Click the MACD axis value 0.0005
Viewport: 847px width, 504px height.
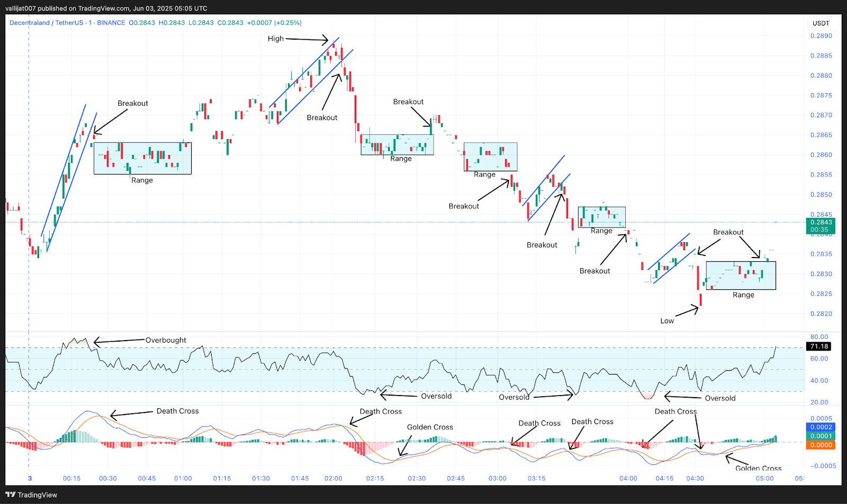coord(821,418)
